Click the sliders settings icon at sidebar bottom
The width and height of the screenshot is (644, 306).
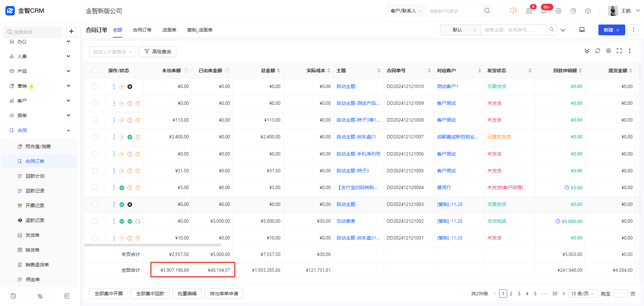pyautogui.click(x=40, y=296)
